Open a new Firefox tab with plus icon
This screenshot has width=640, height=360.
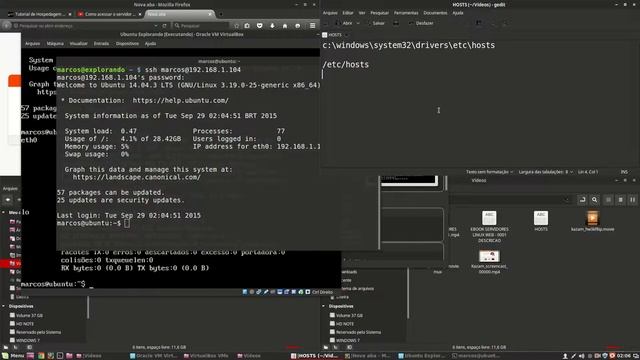221,14
